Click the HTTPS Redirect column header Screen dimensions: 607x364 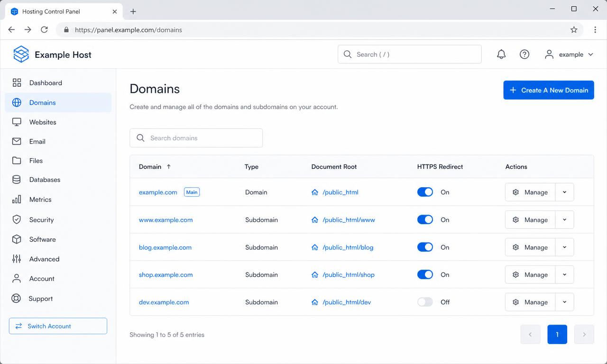[440, 167]
